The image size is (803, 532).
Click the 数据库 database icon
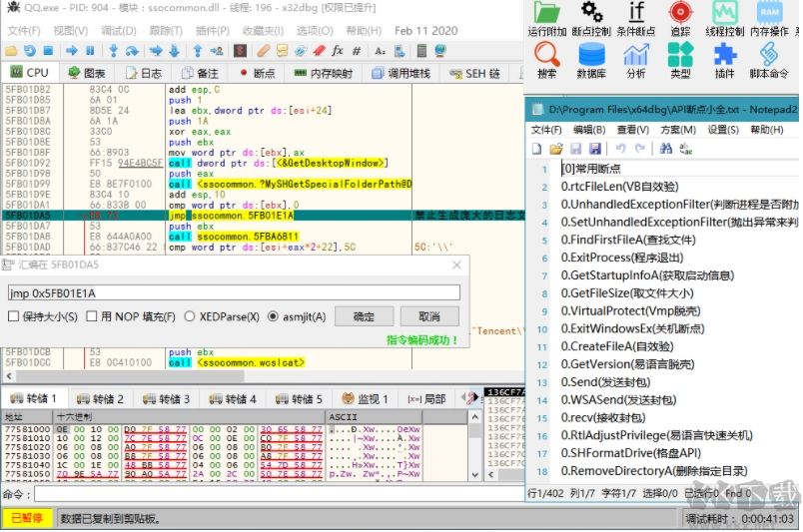pyautogui.click(x=591, y=55)
